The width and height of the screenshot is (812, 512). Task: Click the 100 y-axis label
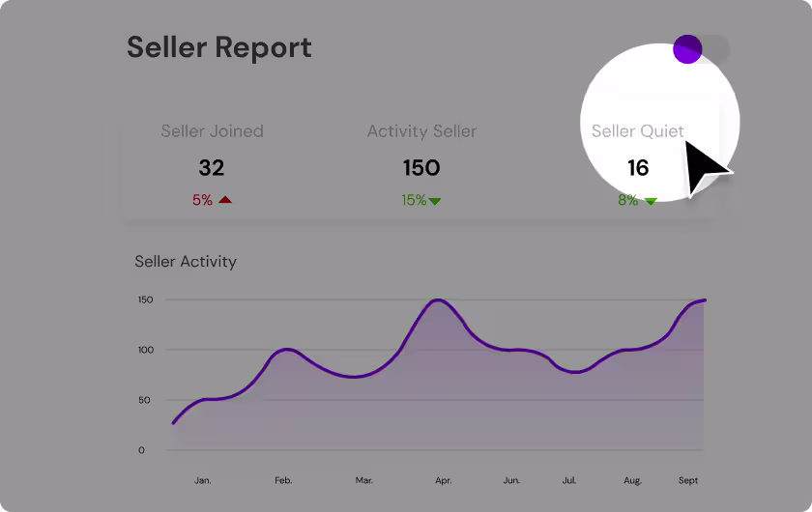pos(146,350)
